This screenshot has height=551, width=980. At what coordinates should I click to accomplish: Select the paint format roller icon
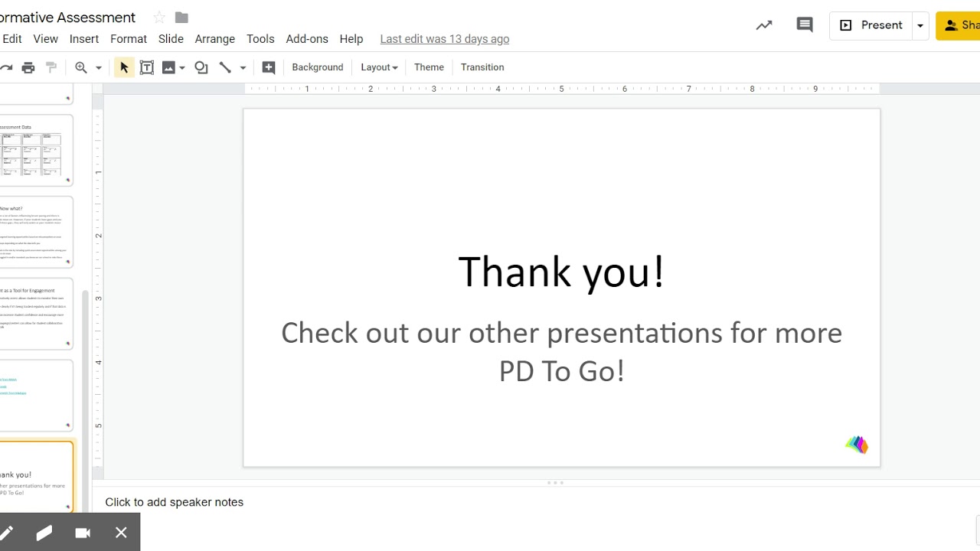coord(51,67)
